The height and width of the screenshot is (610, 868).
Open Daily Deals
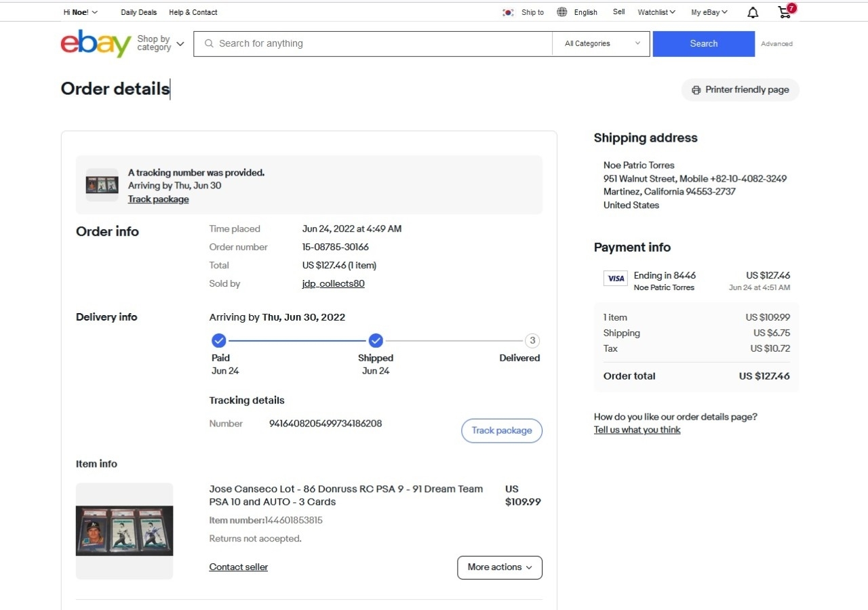pyautogui.click(x=139, y=12)
